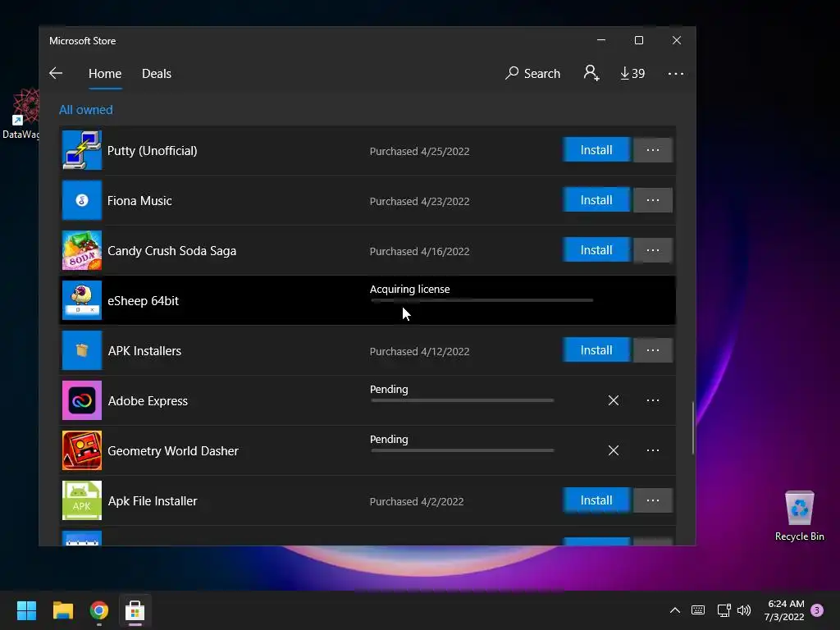This screenshot has height=630, width=840.
Task: Click the Putty app icon
Action: click(x=82, y=151)
